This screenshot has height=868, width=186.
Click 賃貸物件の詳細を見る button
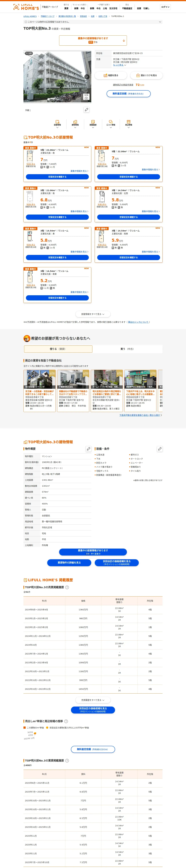tap(69, 563)
